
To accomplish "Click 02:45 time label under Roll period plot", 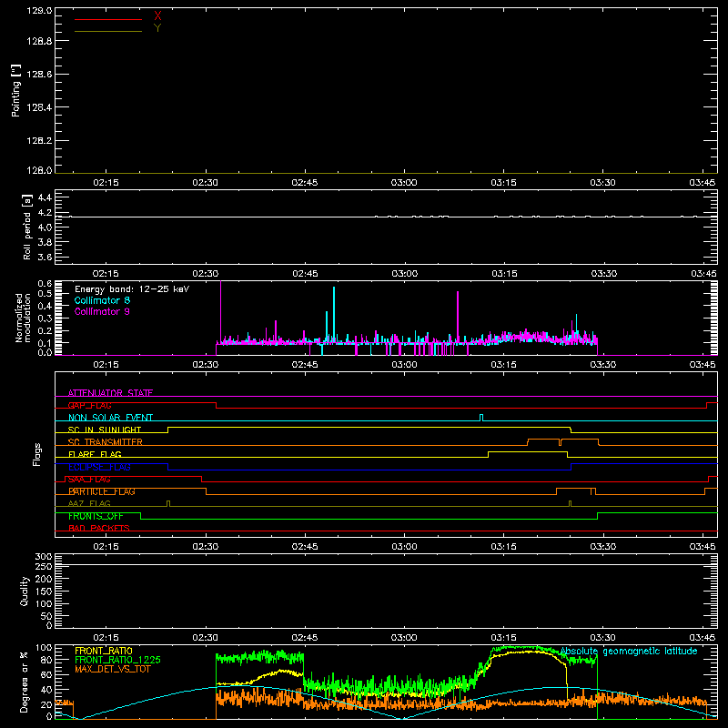I will 305,274.
